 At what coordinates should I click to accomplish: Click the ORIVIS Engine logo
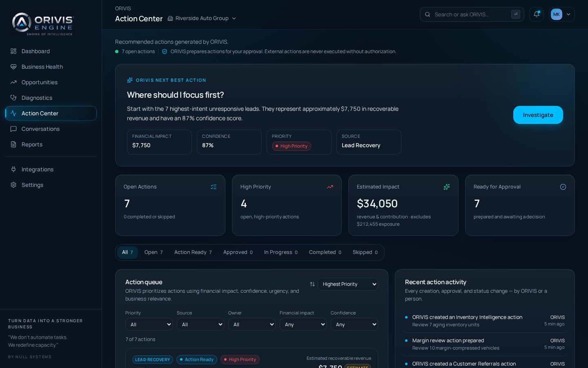43,24
